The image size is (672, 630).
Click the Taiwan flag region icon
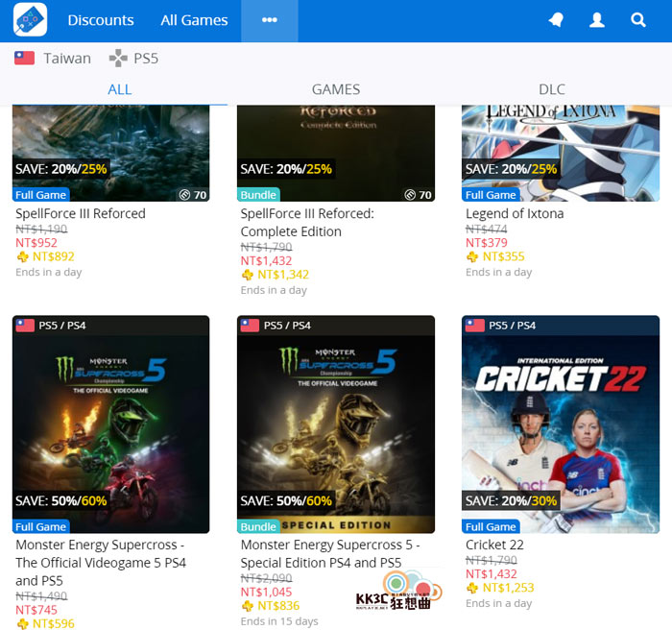pos(24,58)
